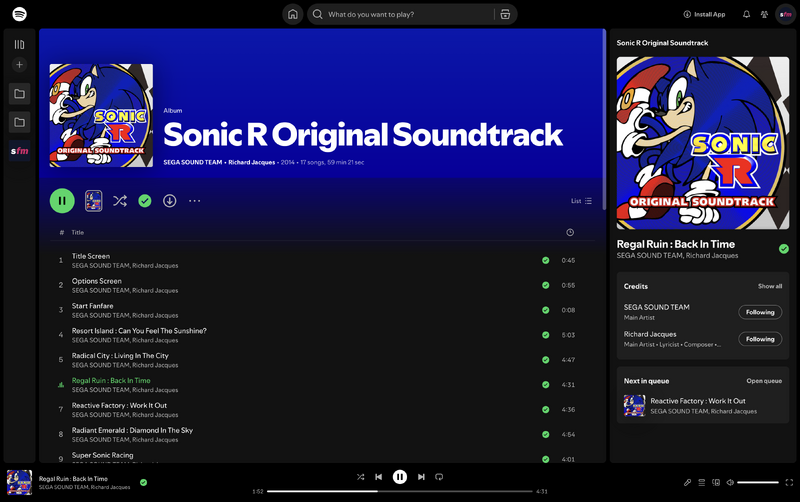Toggle saved check for Reactive Factory track row
The image size is (800, 502).
[x=545, y=410]
